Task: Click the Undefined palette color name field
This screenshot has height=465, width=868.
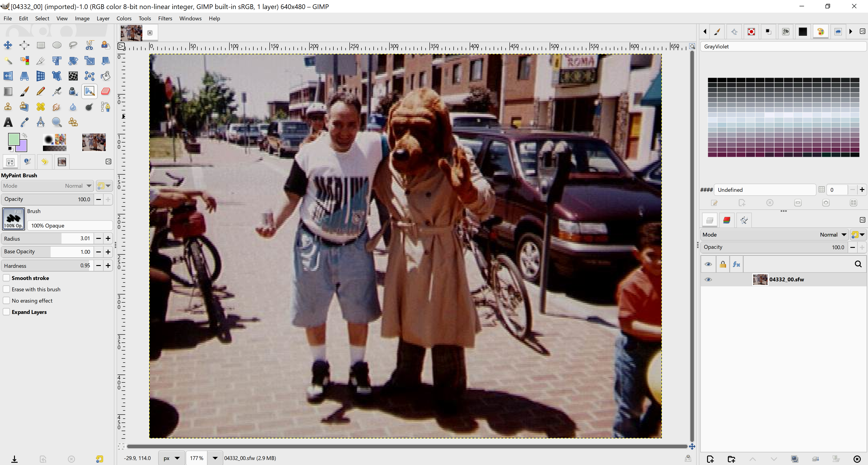Action: (765, 190)
